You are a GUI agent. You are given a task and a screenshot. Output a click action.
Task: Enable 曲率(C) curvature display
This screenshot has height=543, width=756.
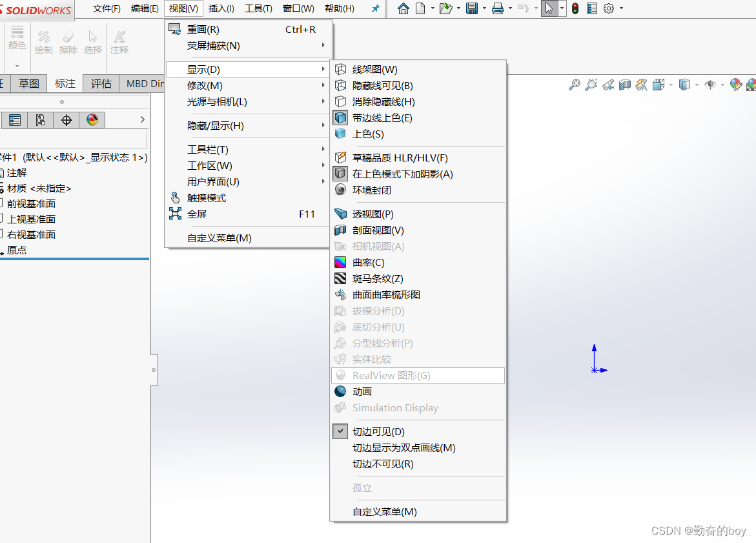pos(418,262)
